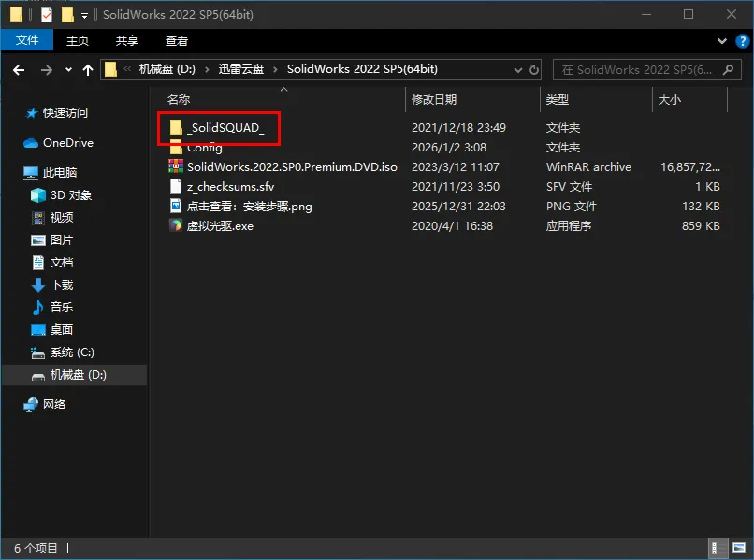Open recent locations dropdown arrow
Viewport: 754px width, 560px height.
click(69, 70)
